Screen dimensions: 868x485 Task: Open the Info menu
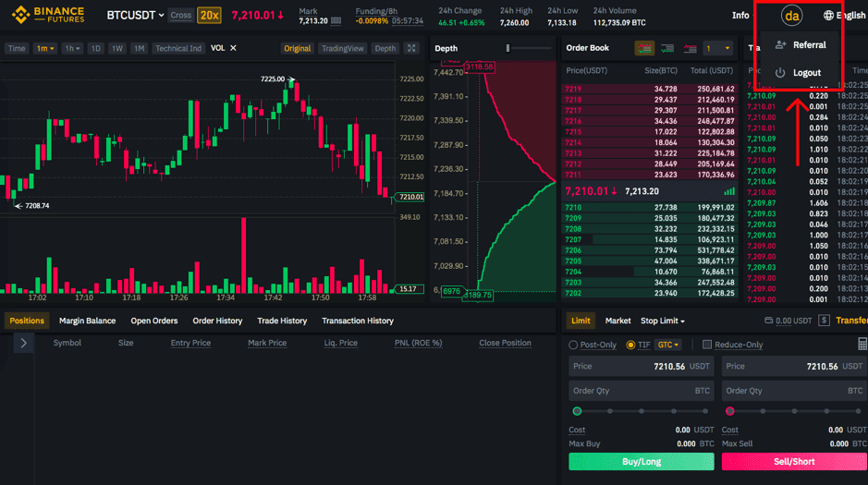pos(740,15)
